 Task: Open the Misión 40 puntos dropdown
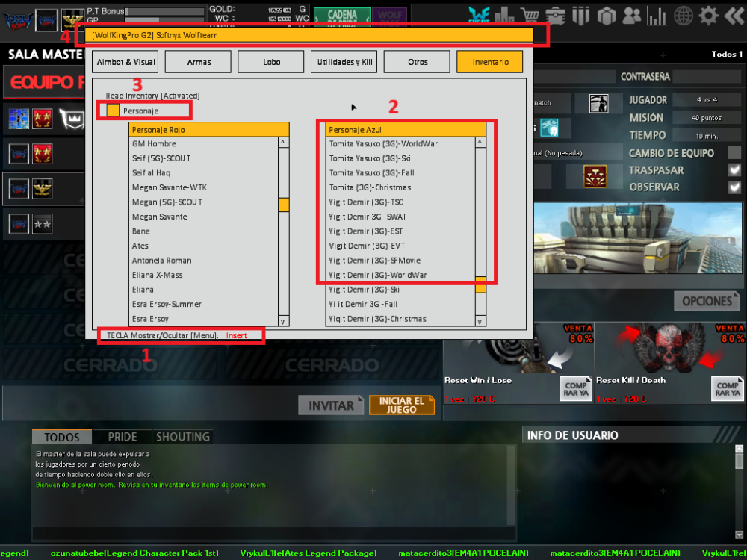click(x=708, y=118)
